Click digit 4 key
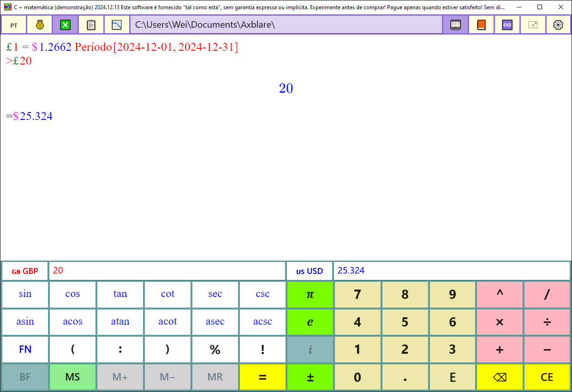 point(358,322)
